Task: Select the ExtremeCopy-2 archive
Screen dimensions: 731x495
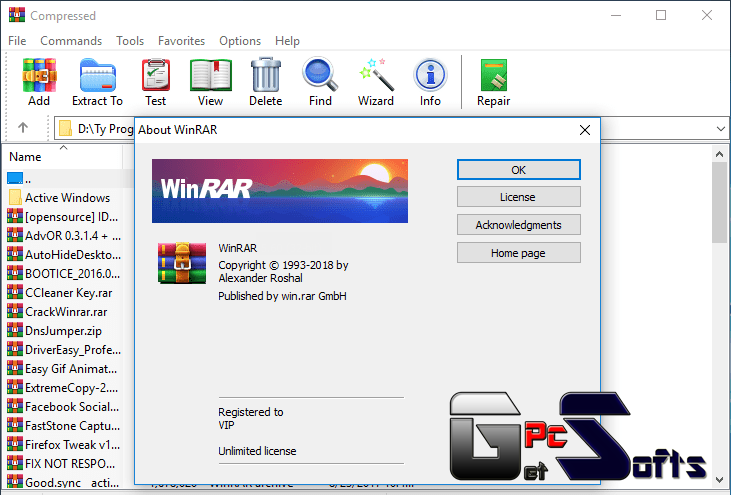Action: pos(63,388)
